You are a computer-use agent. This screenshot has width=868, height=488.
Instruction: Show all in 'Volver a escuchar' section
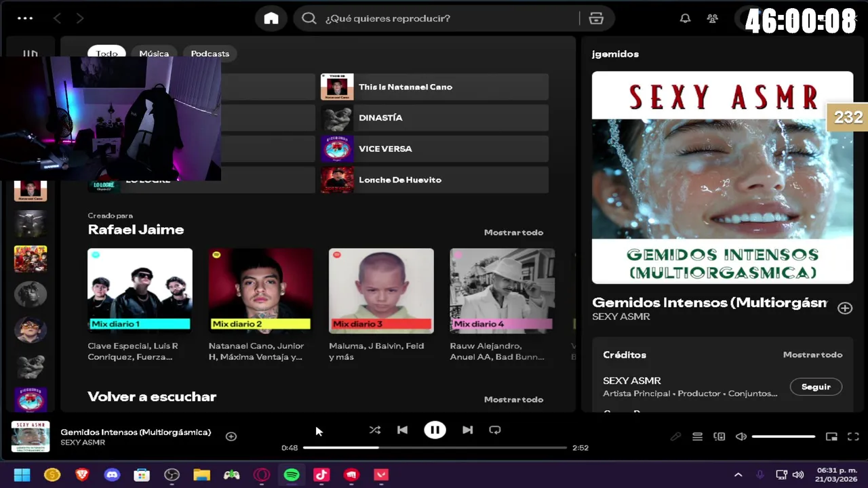pyautogui.click(x=513, y=399)
